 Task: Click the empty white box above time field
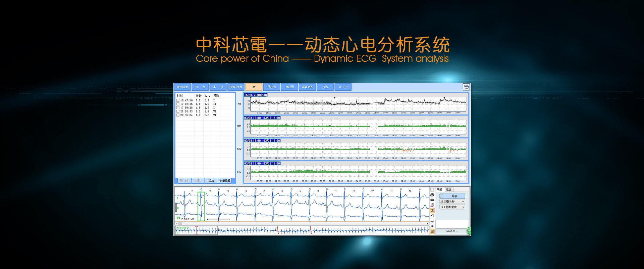pyautogui.click(x=452, y=224)
